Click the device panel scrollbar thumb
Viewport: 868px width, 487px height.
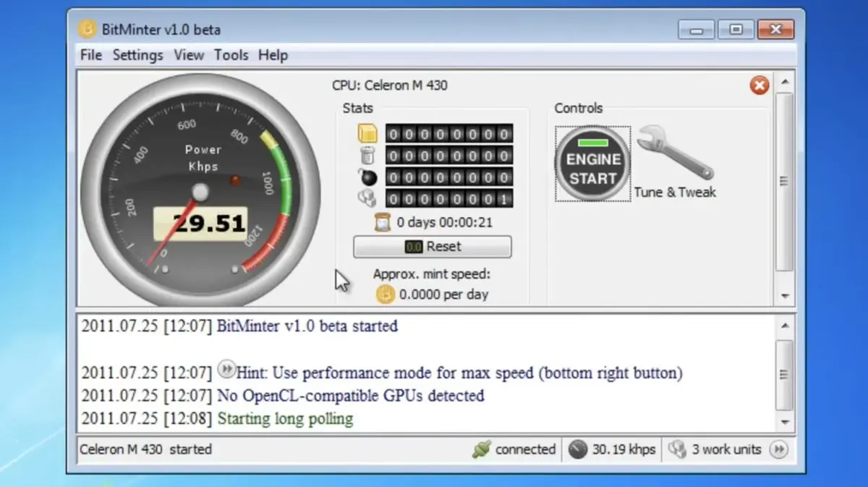tap(785, 182)
